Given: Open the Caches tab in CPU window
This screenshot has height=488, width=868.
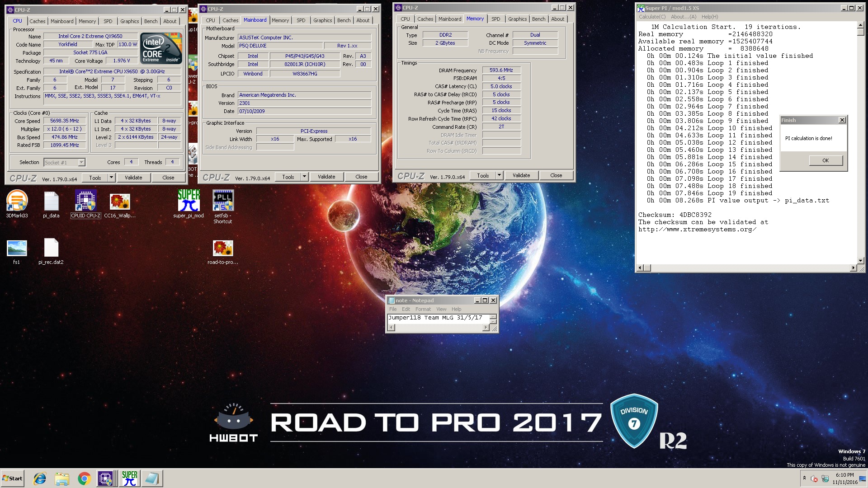Looking at the screenshot, I should point(38,21).
